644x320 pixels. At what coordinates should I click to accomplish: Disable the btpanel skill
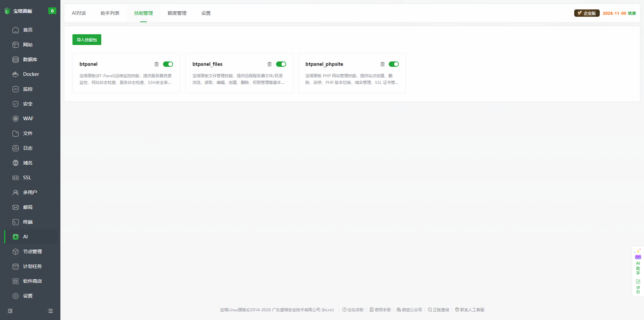click(168, 64)
